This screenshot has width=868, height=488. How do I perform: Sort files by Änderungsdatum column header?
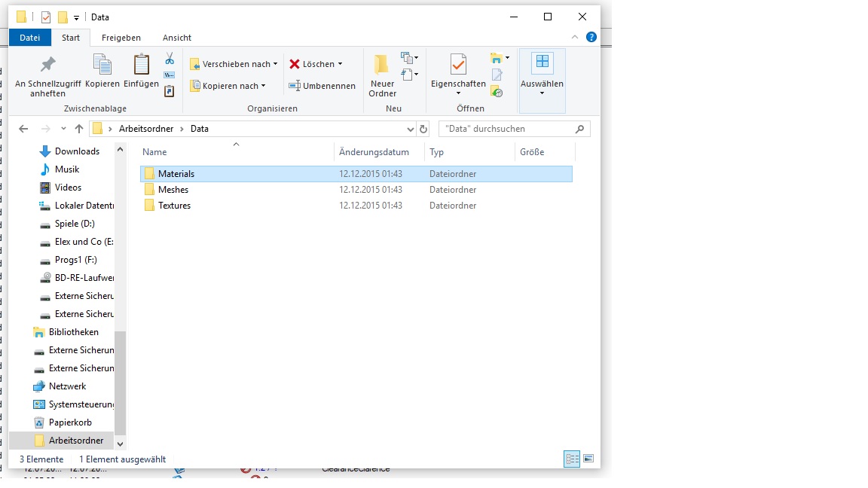tap(374, 152)
